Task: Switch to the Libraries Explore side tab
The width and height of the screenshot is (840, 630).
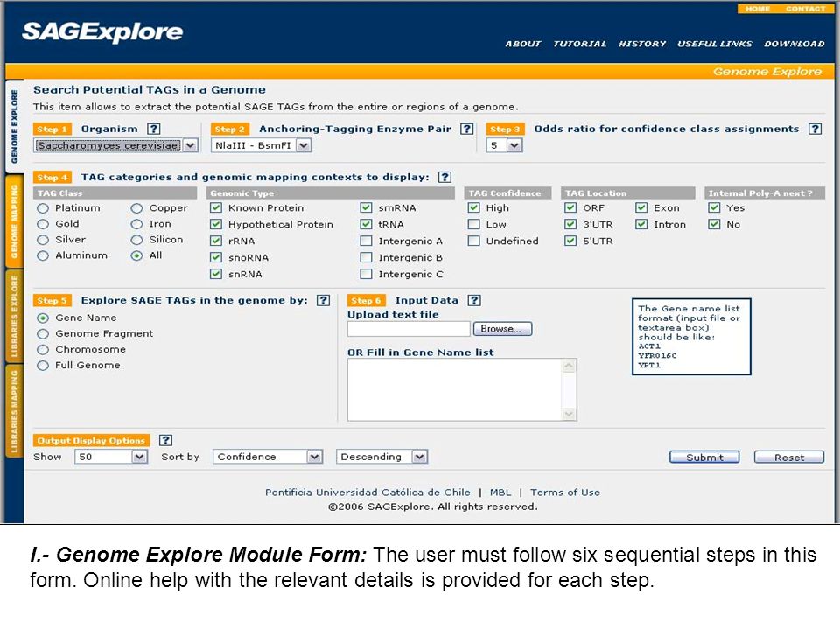Action: click(x=14, y=316)
